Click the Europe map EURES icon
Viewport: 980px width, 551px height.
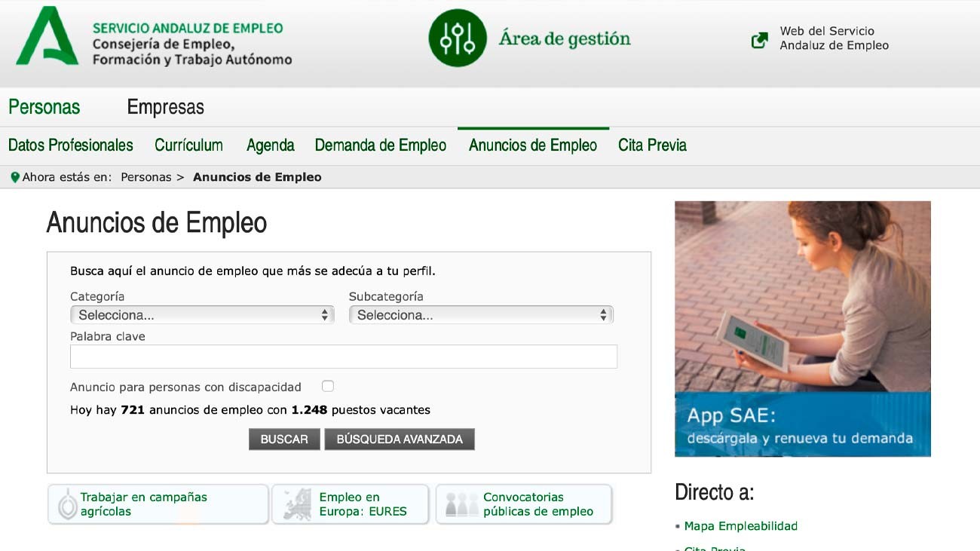[297, 504]
